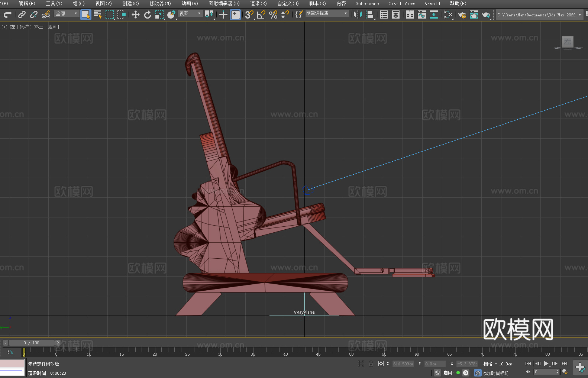Viewport: 588px width, 378px height.
Task: Open the 编辑(E) menu
Action: pyautogui.click(x=27, y=3)
